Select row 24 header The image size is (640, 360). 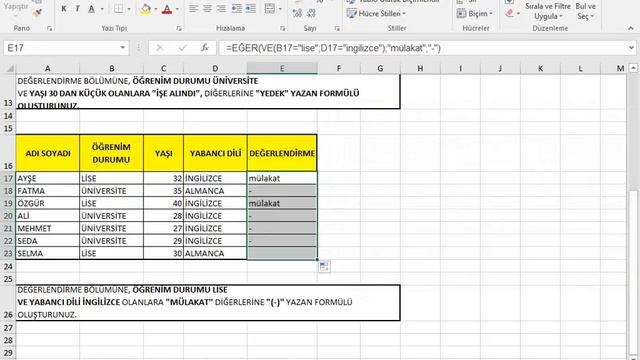point(8,267)
